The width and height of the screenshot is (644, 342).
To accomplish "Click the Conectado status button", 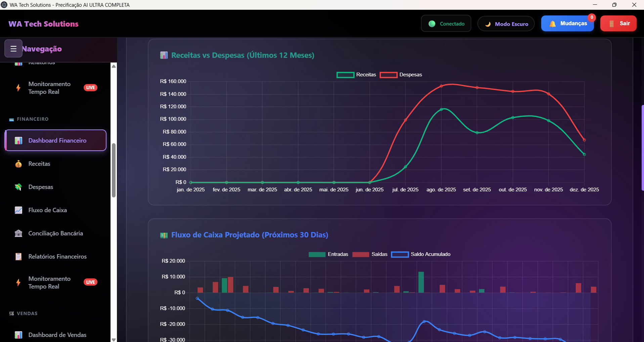I will (446, 24).
